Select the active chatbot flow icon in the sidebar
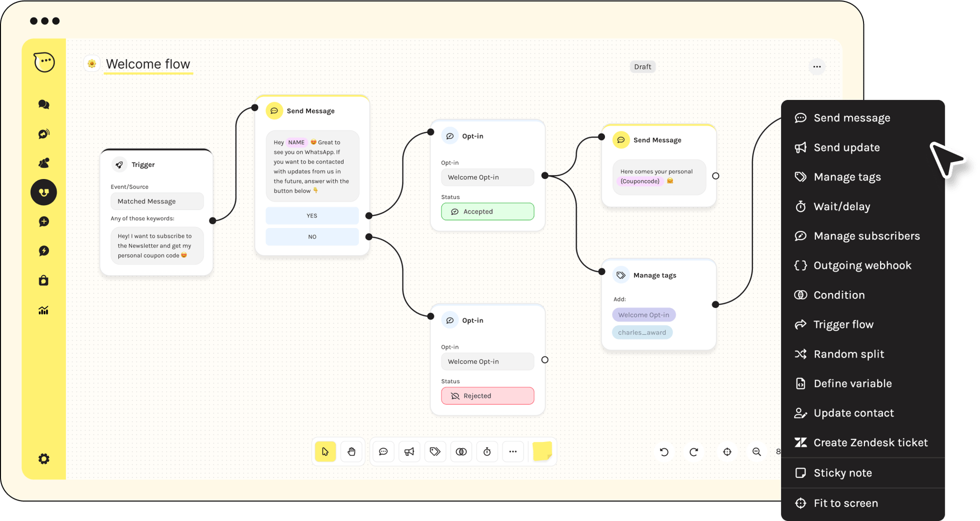The height and width of the screenshot is (521, 980). [44, 192]
